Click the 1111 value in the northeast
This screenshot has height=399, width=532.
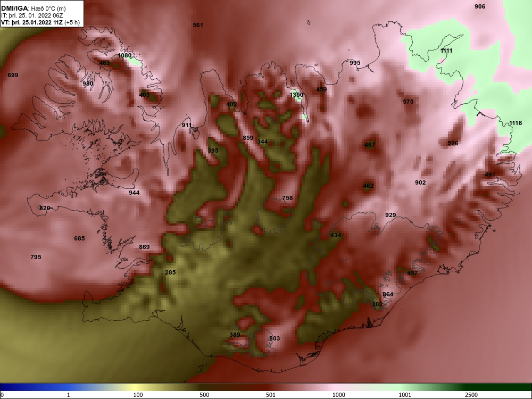point(446,51)
